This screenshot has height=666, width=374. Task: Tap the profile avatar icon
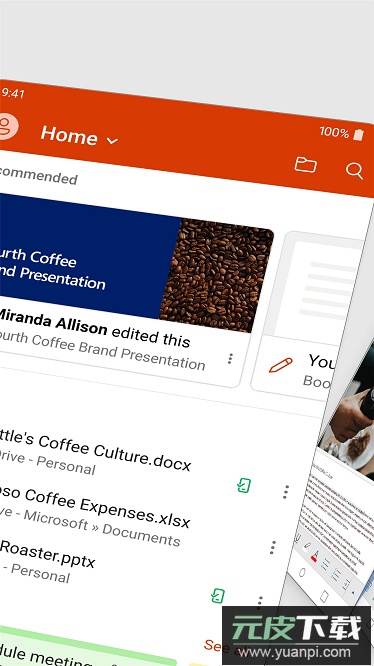point(8,126)
